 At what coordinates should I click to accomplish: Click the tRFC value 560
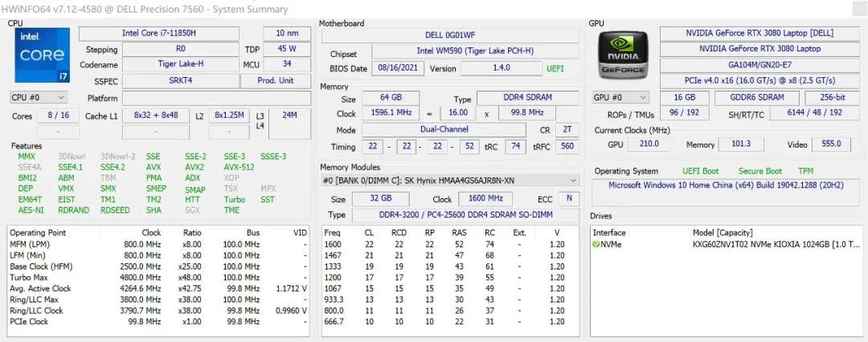pos(567,147)
